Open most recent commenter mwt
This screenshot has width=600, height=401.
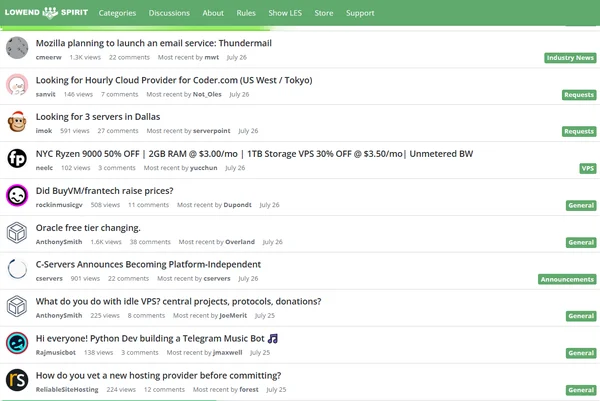(212, 57)
